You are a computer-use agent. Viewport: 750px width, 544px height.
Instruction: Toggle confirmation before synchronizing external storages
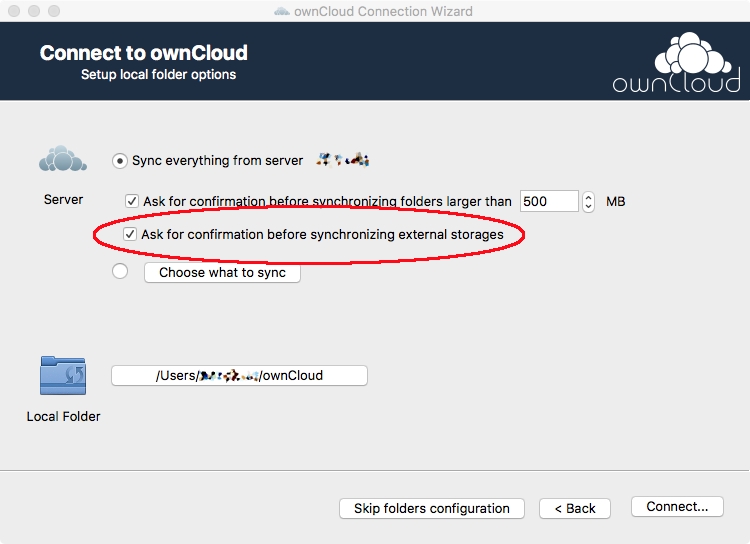click(x=130, y=234)
